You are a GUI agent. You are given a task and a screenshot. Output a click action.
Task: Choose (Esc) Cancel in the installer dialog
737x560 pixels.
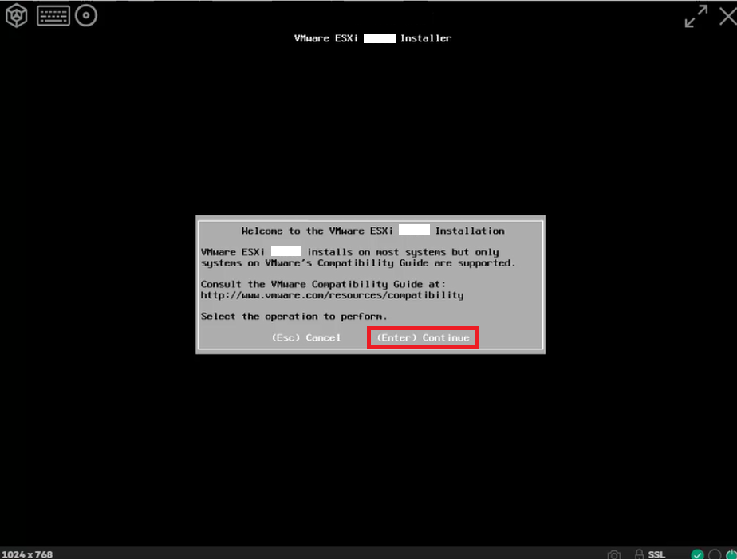point(306,337)
